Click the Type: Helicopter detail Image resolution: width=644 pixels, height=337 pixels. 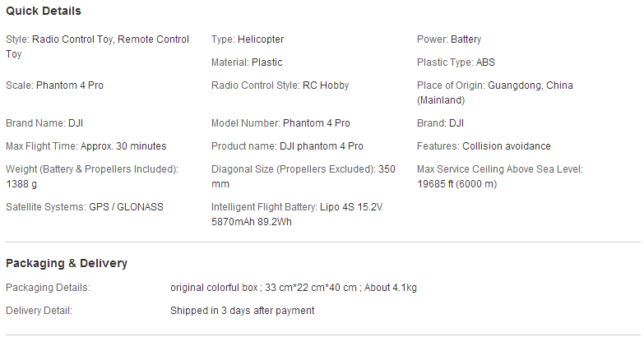click(x=248, y=39)
